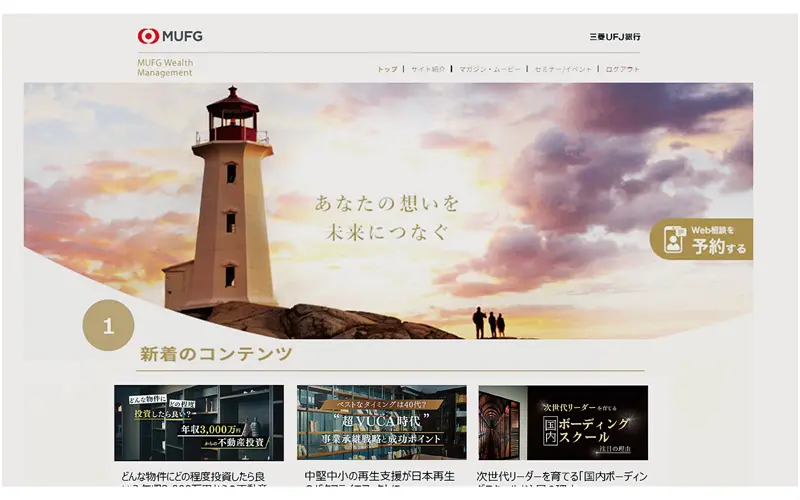Open article 中堅中小の再生支援が日本再生
This screenshot has width=800, height=500.
tap(379, 477)
